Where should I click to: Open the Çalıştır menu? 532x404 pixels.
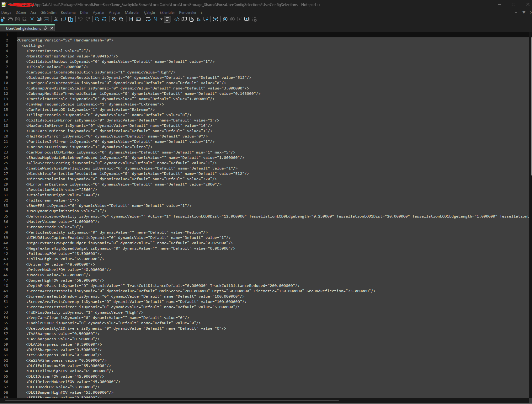(150, 13)
